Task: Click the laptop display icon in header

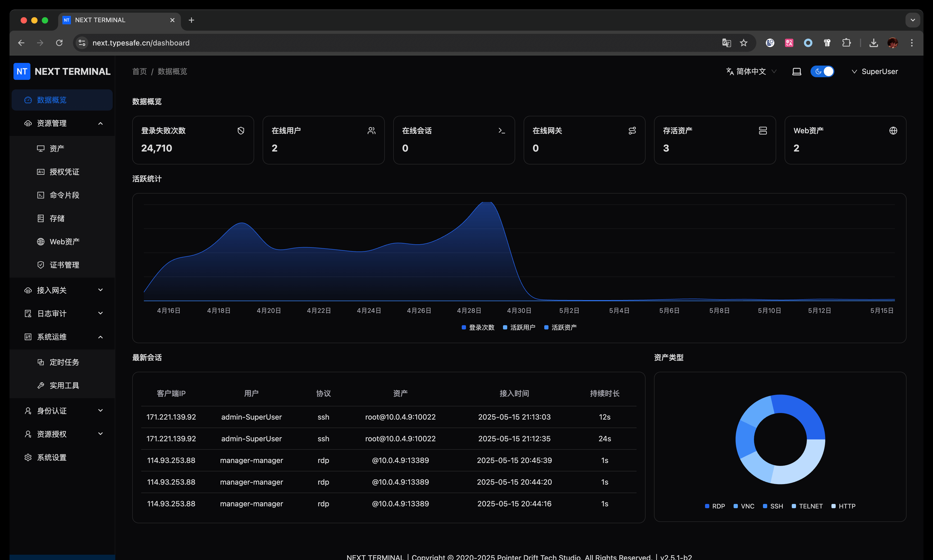Action: [x=797, y=71]
